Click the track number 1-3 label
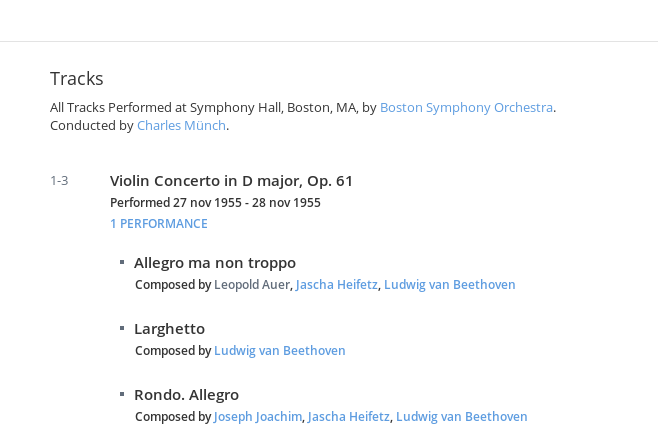Screen dimensions: 658x445 (x=59, y=181)
